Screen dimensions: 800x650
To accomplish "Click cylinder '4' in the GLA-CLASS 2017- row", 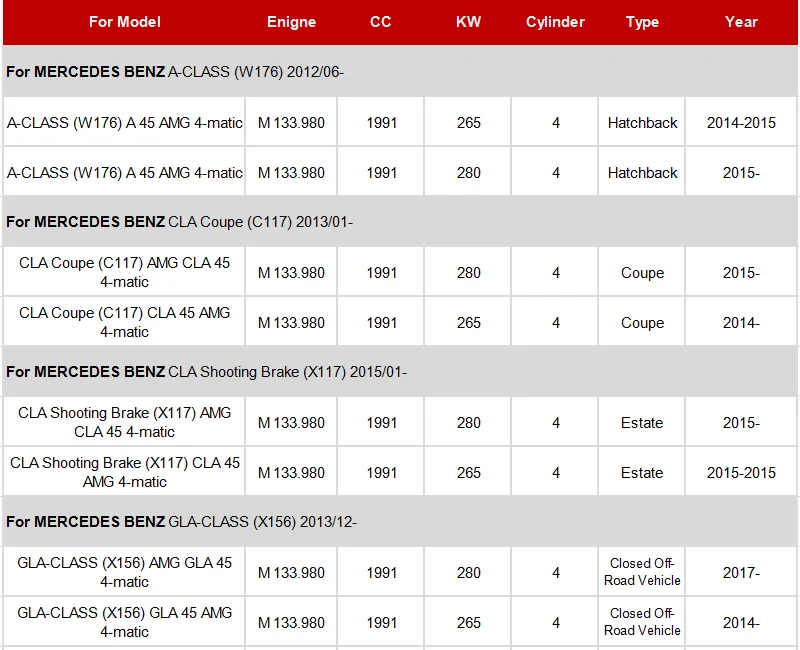I will pos(556,572).
